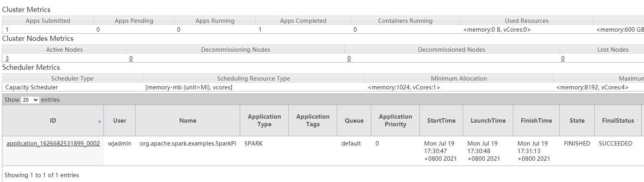Sort by Application Tags column icon

pyautogui.click(x=333, y=121)
